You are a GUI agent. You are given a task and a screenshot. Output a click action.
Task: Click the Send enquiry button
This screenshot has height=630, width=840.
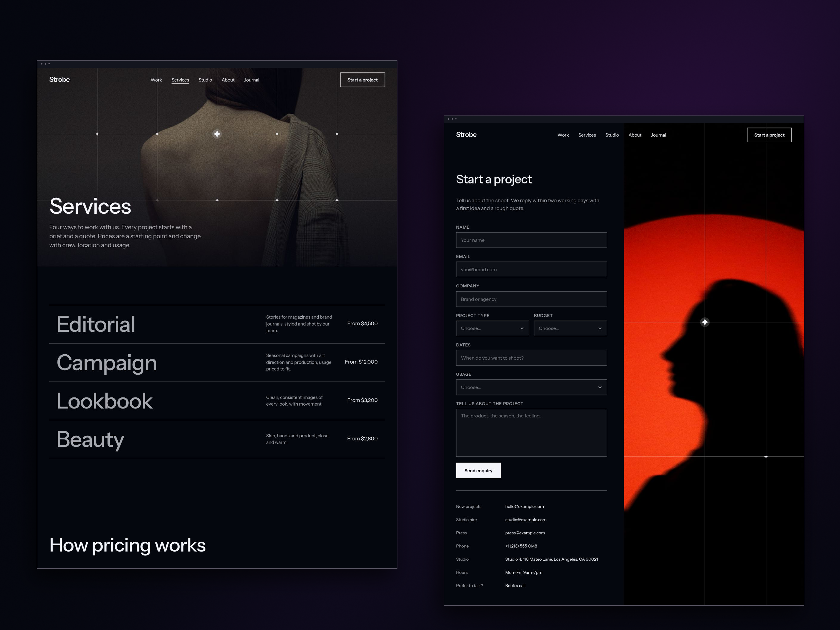tap(478, 470)
